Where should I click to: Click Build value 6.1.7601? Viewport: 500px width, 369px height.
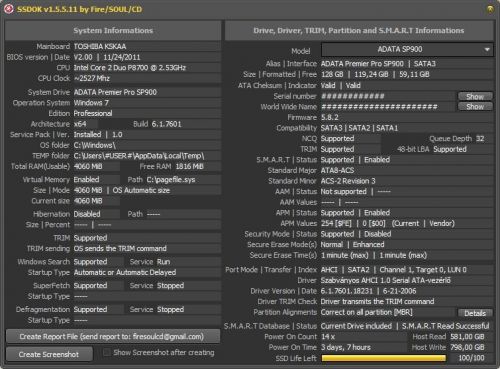(167, 124)
